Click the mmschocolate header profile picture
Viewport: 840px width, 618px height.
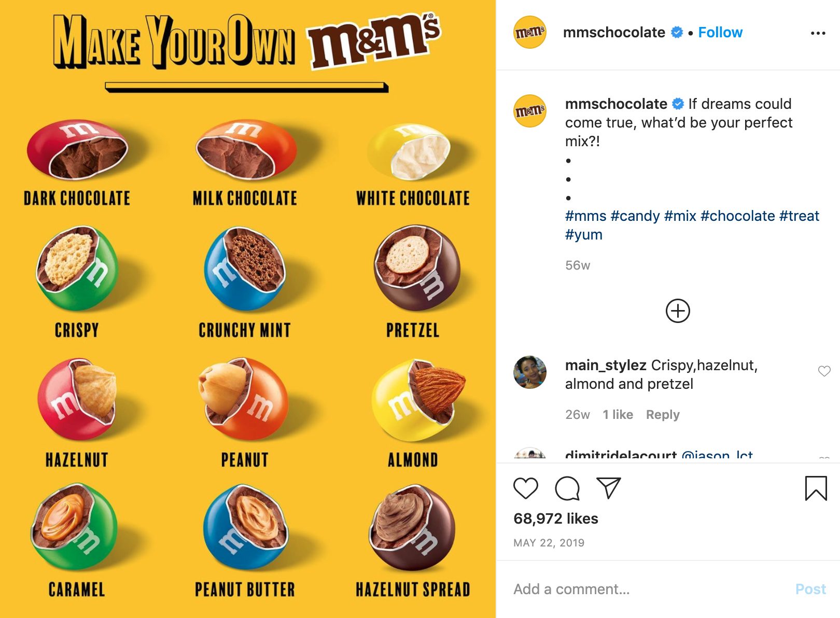pos(529,32)
